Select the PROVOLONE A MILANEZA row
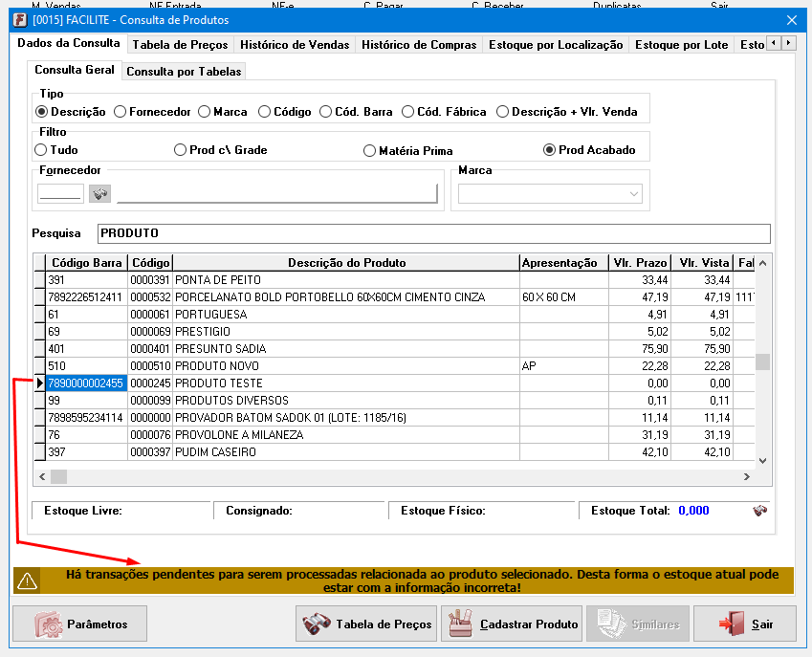 tap(394, 435)
